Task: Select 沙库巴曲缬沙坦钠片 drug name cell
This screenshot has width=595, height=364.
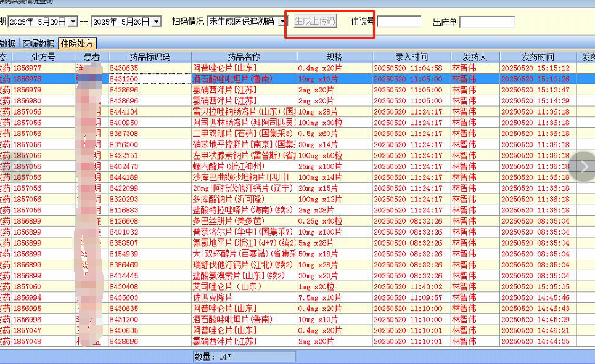Action: [244, 177]
